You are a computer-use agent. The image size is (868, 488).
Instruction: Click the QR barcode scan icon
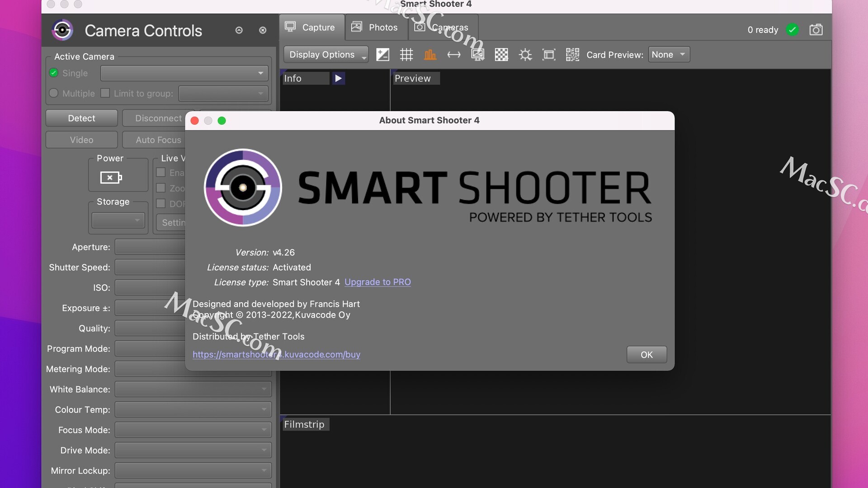coord(572,54)
